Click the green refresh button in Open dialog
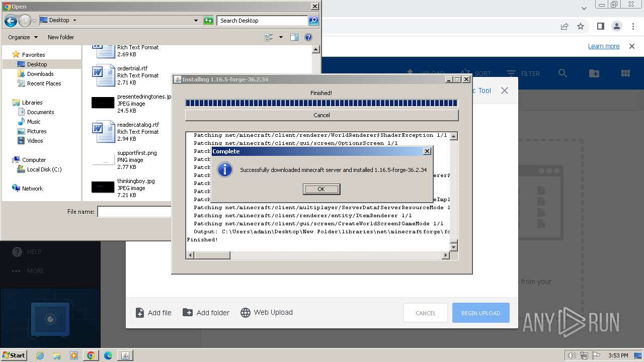This screenshot has height=362, width=644. 208,21
